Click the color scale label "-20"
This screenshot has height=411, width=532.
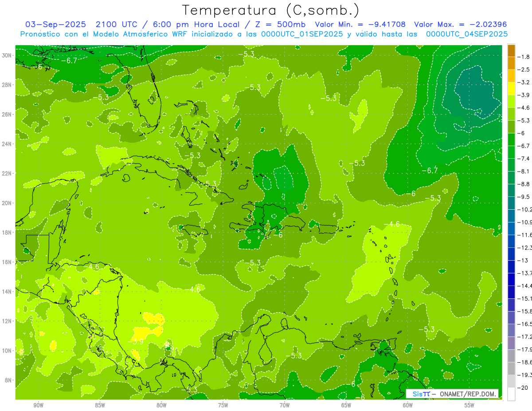tap(523, 388)
